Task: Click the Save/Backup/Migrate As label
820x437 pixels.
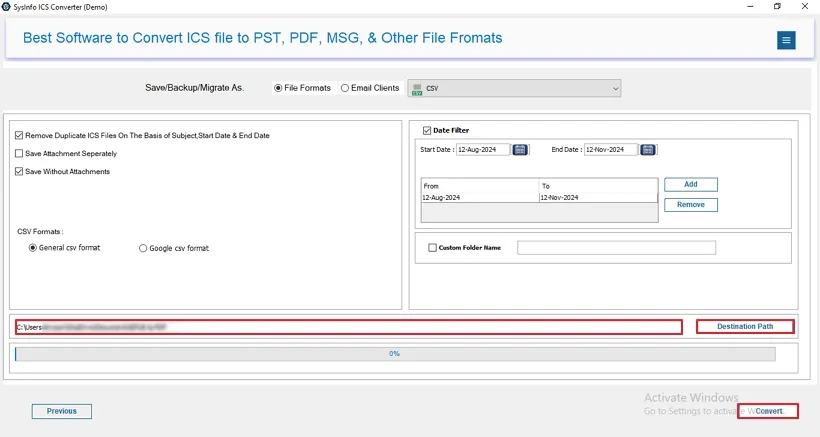Action: pos(195,88)
